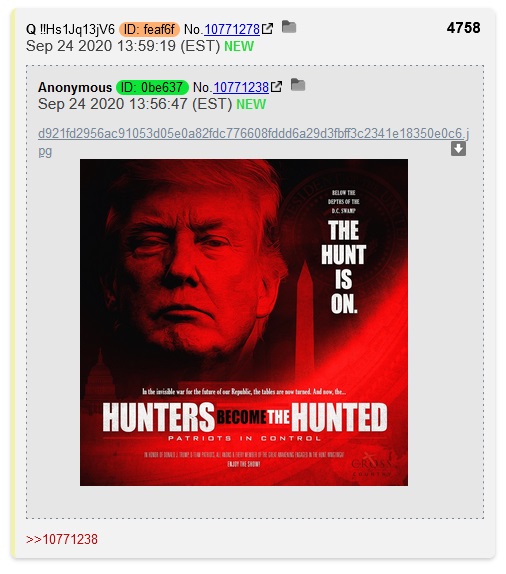Click the pg extension part of filename
506x574 pixels.
(x=45, y=151)
